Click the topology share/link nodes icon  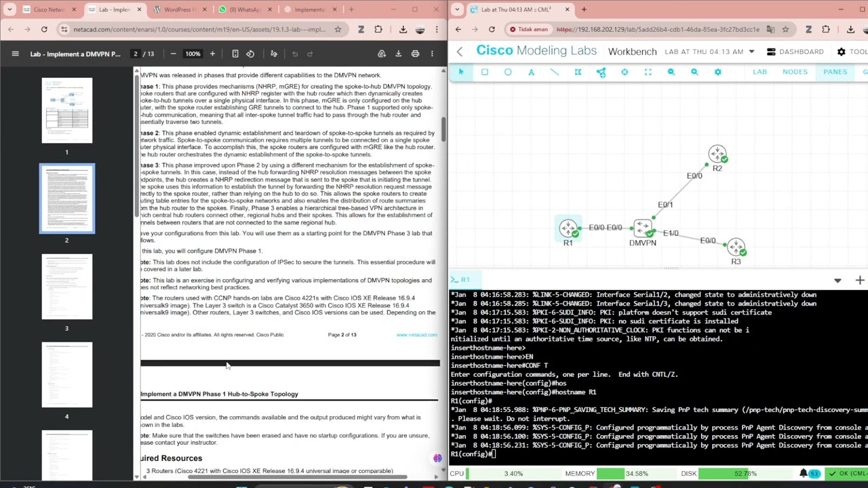tap(601, 72)
